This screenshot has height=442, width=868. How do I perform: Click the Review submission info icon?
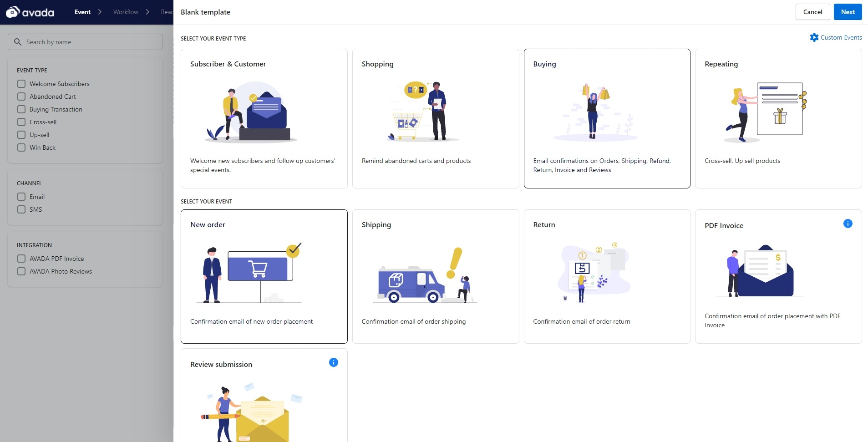click(333, 362)
